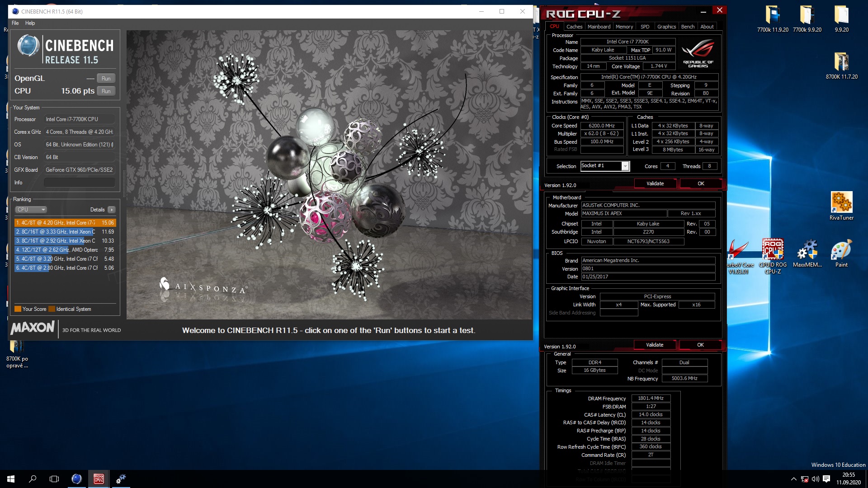Switch to Cinebench via its taskbar icon
This screenshot has width=868, height=488.
[76, 479]
